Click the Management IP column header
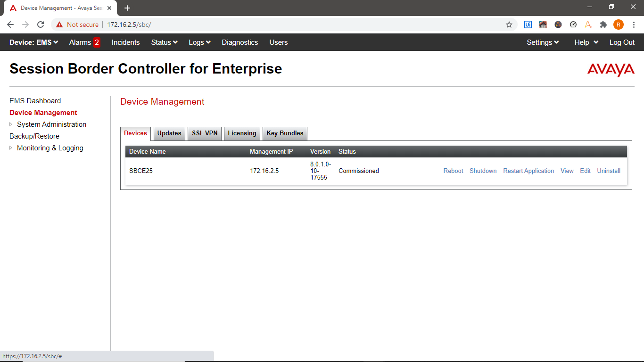 pos(272,152)
